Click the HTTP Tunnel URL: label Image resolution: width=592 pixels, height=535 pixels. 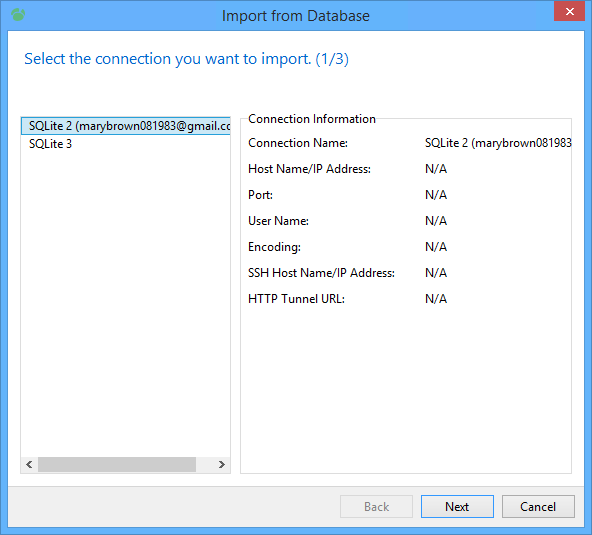pyautogui.click(x=296, y=299)
